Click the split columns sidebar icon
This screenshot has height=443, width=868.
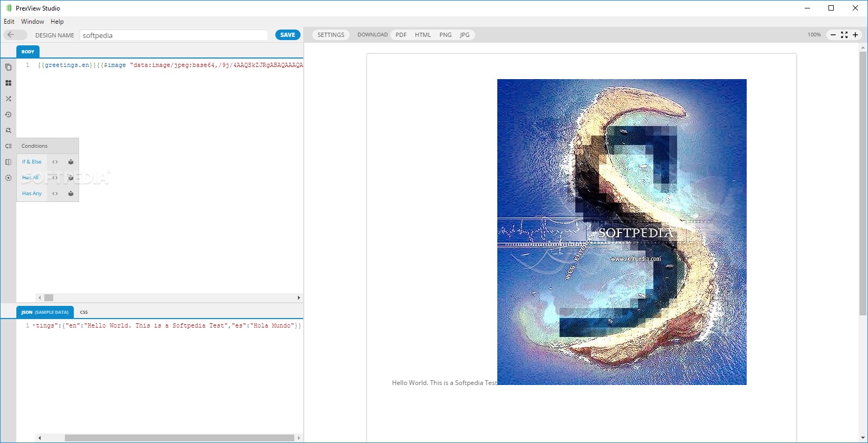[8, 162]
